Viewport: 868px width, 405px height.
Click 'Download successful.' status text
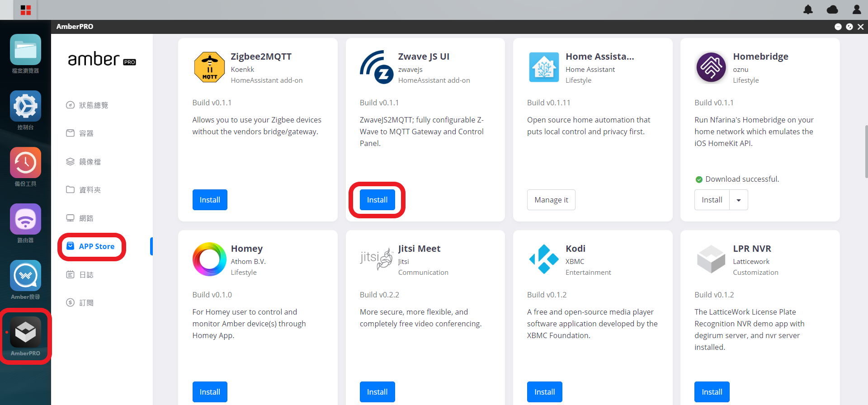click(x=742, y=179)
